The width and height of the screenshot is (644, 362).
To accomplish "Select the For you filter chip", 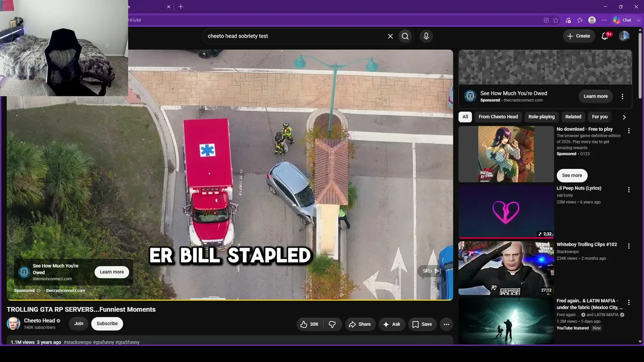I will tap(600, 117).
